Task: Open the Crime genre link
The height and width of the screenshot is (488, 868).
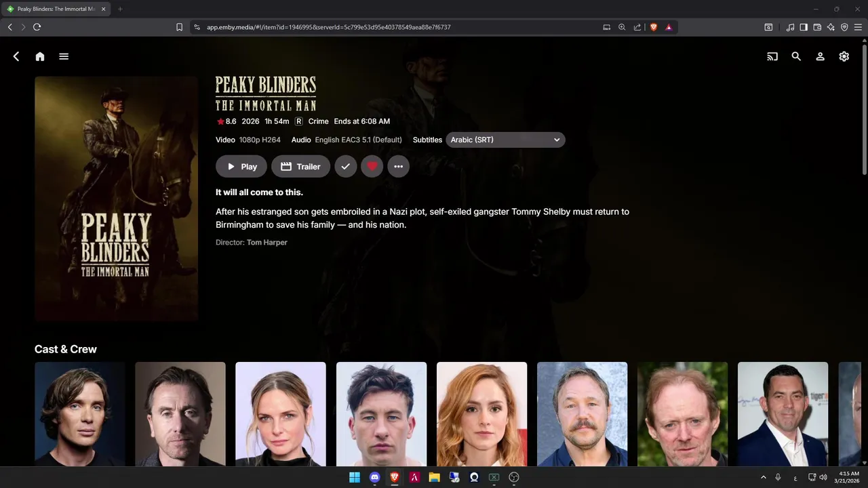Action: [318, 121]
